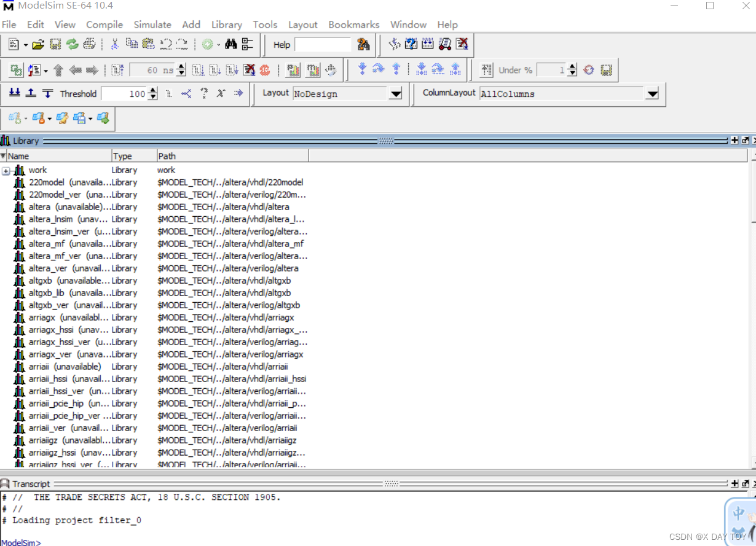The width and height of the screenshot is (756, 546).
Task: Expand the work library in the tree
Action: coord(6,170)
